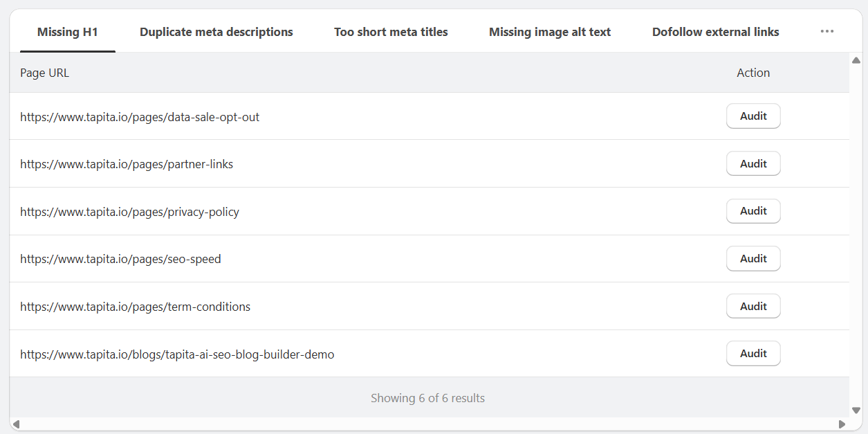Click the Showing 6 of 6 results label
Screen dimensions: 868x434
(427, 398)
